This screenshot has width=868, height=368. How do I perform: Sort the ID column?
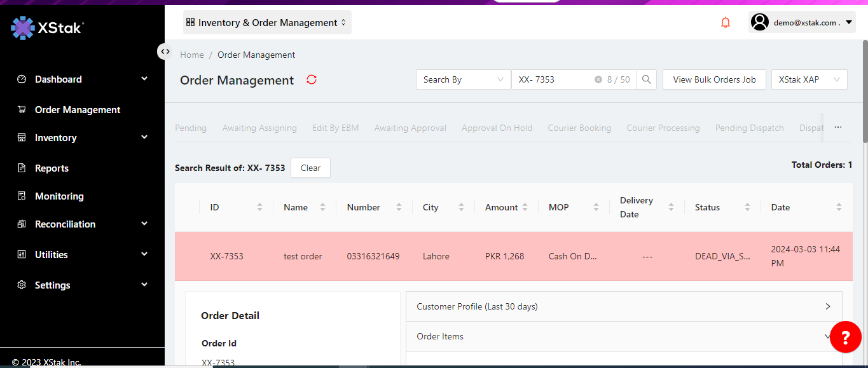point(259,207)
